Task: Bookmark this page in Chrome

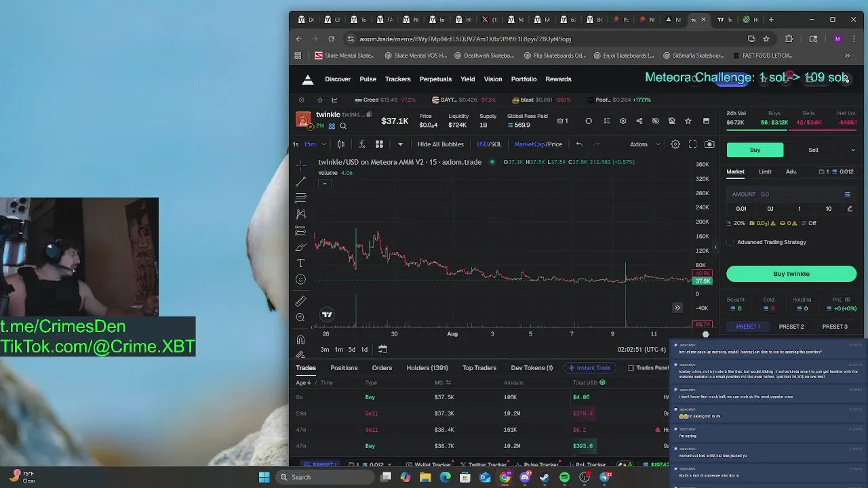Action: (766, 39)
